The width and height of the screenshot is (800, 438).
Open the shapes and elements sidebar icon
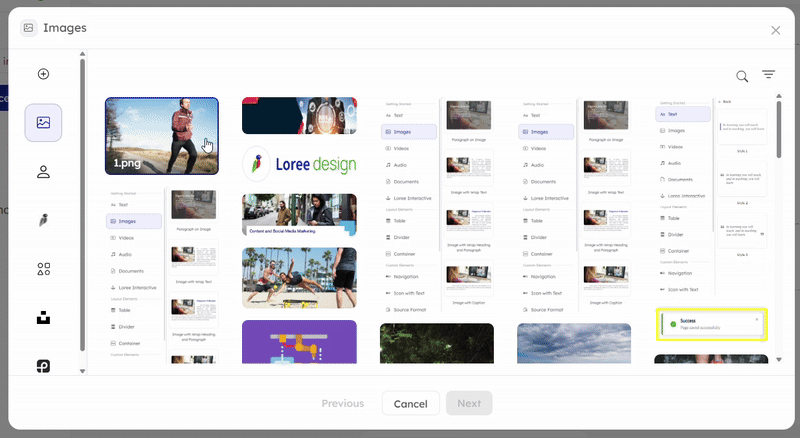click(x=43, y=269)
